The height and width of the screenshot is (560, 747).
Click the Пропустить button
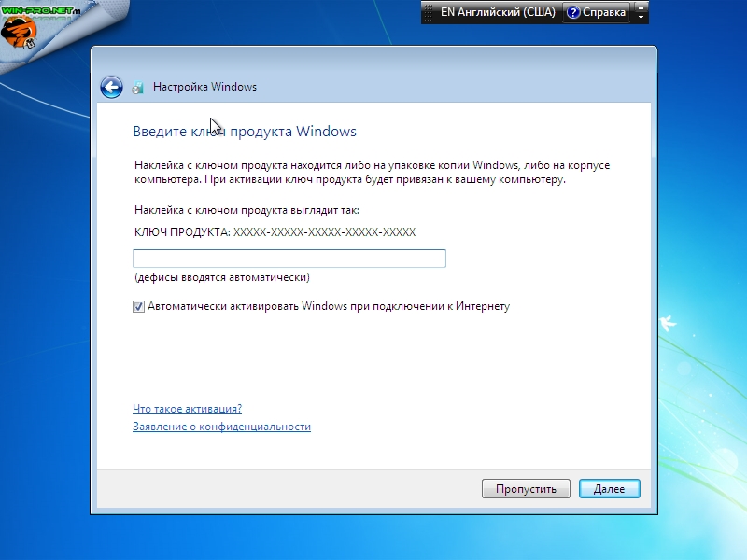(x=526, y=488)
